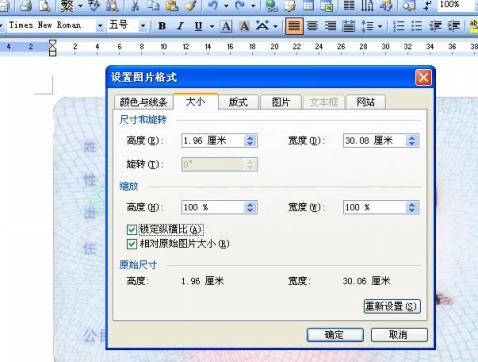This screenshot has width=478, height=362.
Task: Close the 设置图片格式 dialog
Action: click(x=423, y=78)
